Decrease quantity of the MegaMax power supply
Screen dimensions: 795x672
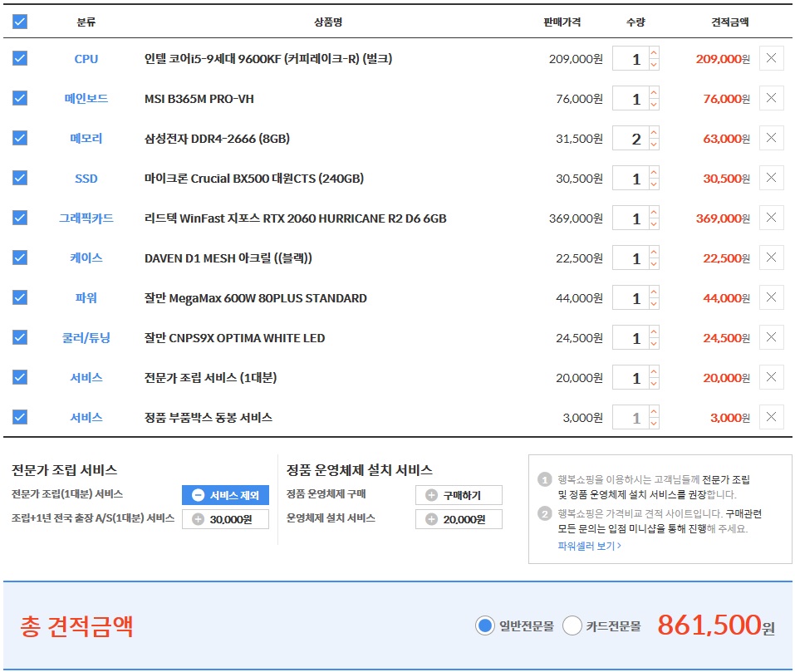654,303
